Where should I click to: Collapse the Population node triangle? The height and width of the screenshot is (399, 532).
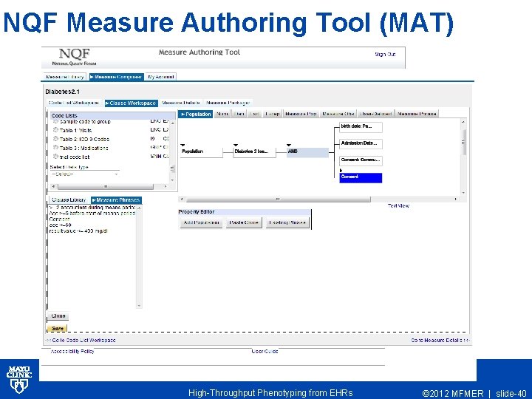(x=183, y=145)
